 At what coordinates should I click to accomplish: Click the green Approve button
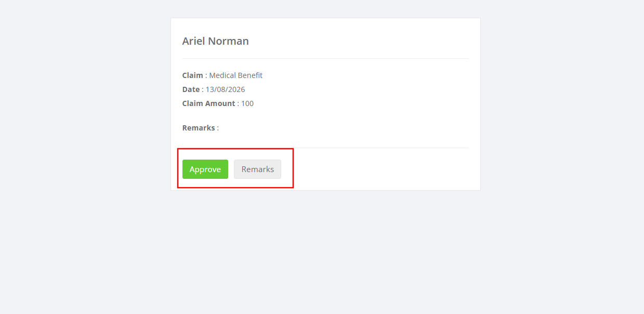click(205, 169)
